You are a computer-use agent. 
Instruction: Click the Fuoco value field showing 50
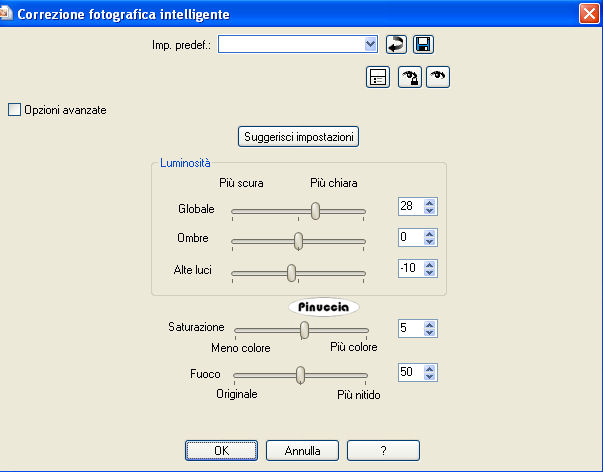pyautogui.click(x=411, y=372)
